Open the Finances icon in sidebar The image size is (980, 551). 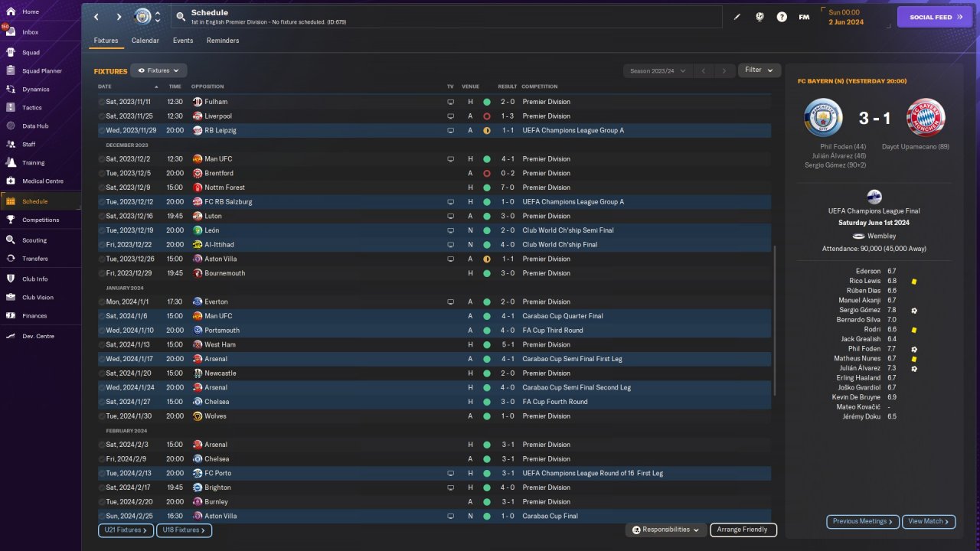[11, 316]
